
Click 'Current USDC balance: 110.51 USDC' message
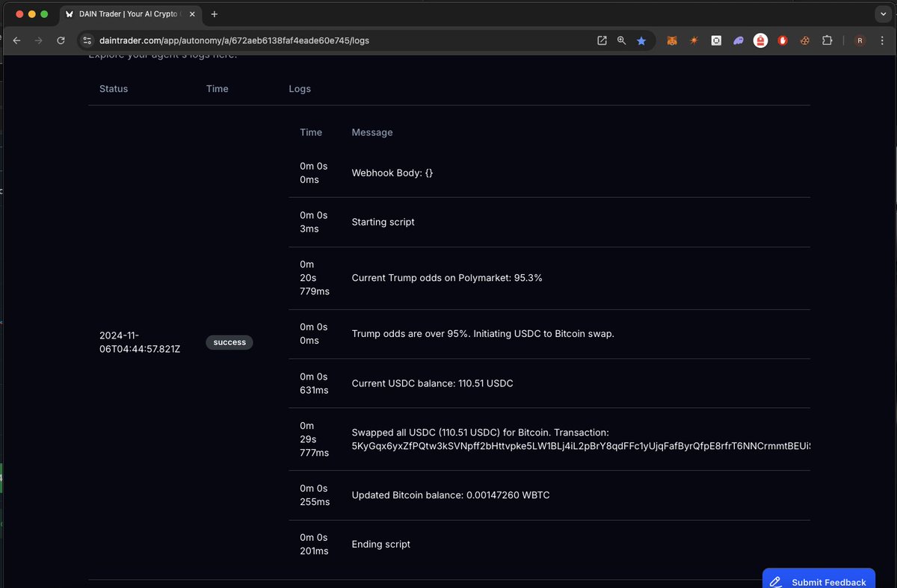tap(432, 383)
